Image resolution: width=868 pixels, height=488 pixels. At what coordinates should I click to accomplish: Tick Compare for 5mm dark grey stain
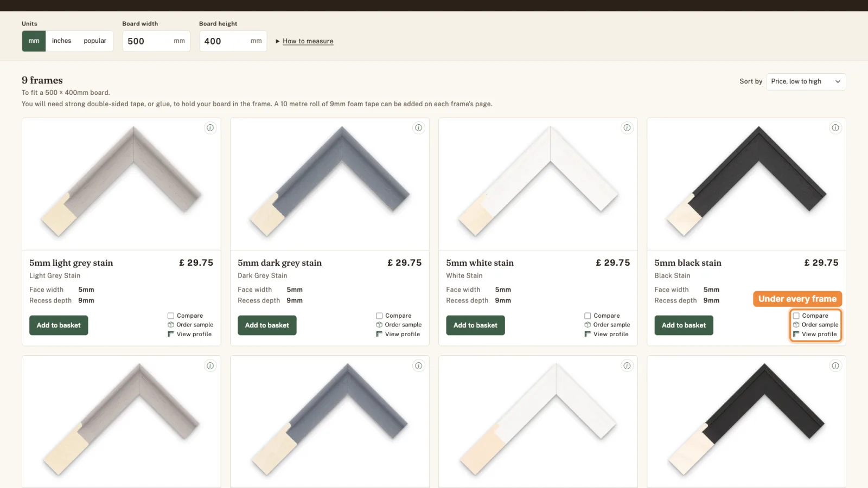coord(379,316)
